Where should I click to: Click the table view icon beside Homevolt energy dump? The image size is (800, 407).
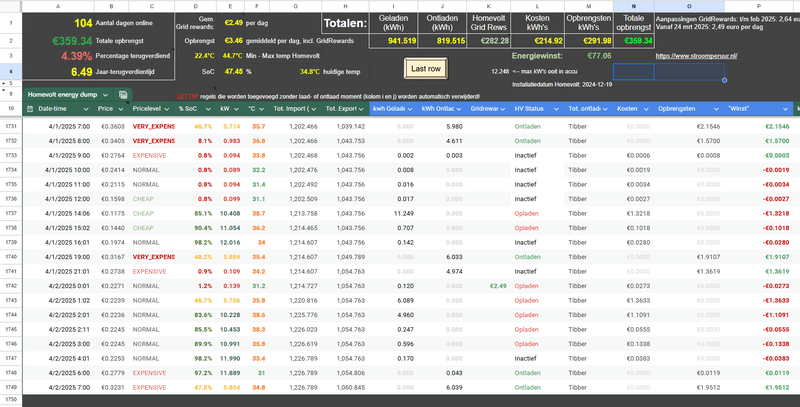[x=123, y=95]
